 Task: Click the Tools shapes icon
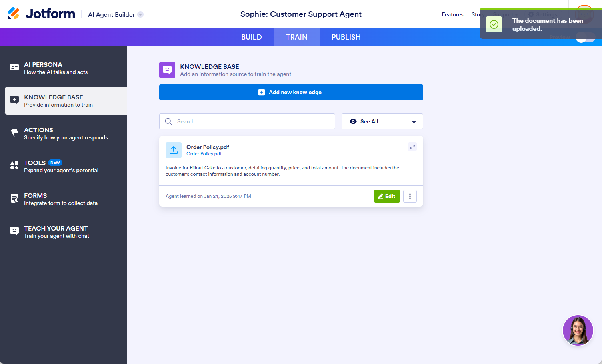click(x=14, y=165)
